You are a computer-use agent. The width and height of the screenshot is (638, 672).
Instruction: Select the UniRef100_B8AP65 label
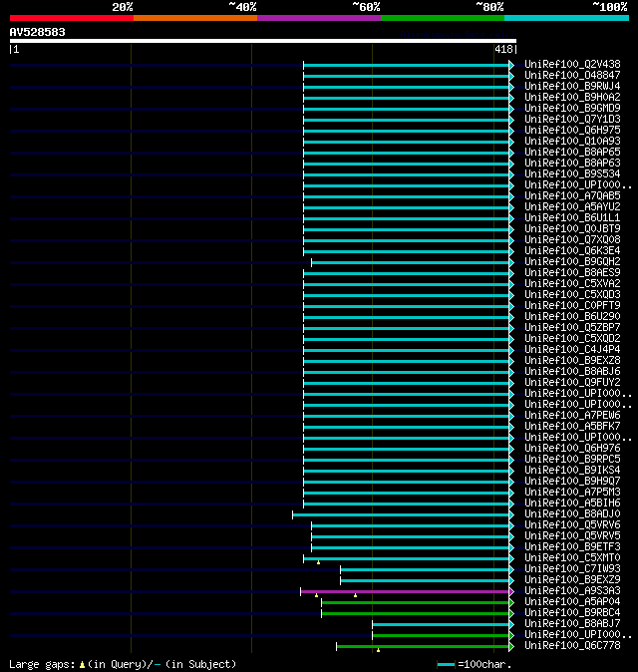[x=572, y=153]
